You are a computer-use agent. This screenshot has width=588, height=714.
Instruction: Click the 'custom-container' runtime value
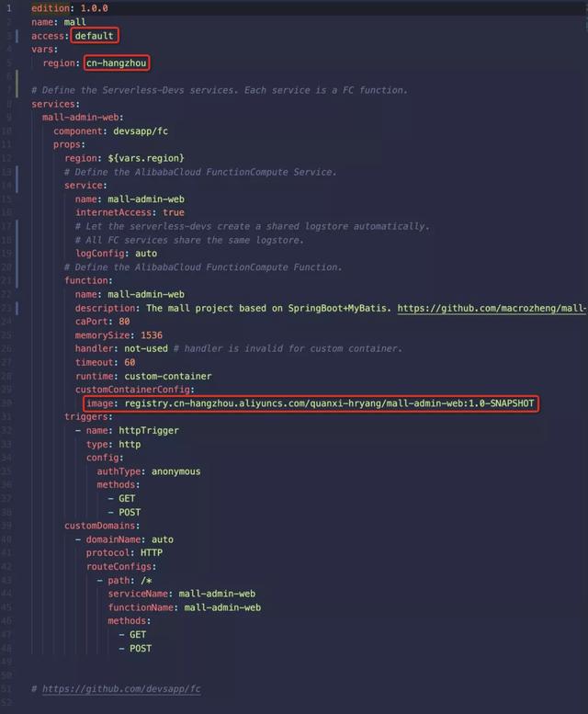coord(168,376)
